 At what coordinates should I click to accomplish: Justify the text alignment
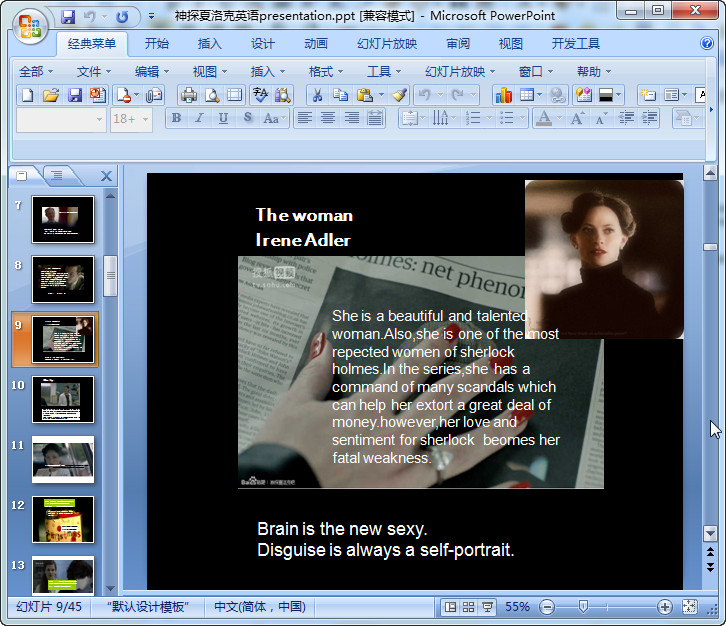coord(375,119)
